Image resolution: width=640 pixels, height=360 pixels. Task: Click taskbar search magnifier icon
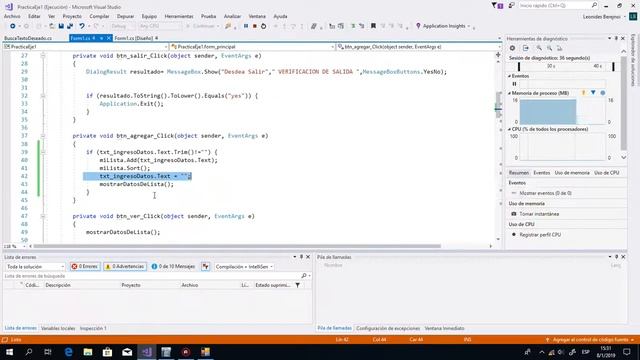coord(29,352)
